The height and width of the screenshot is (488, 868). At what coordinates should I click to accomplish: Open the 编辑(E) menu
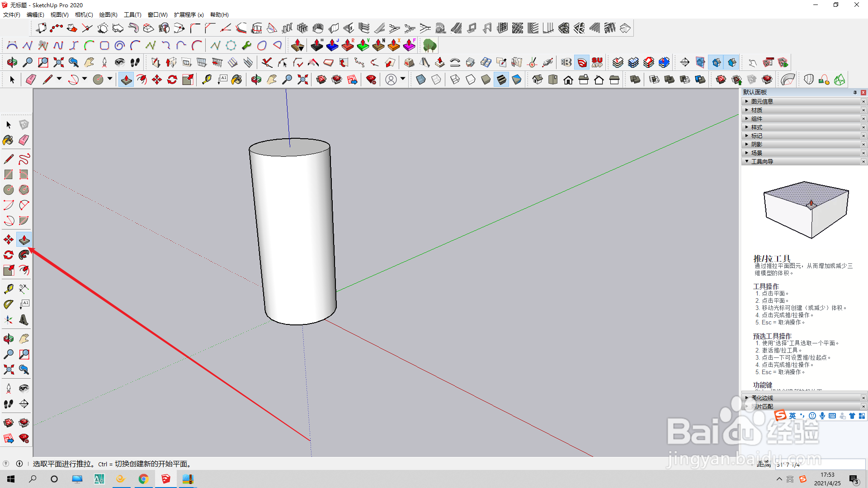click(35, 14)
